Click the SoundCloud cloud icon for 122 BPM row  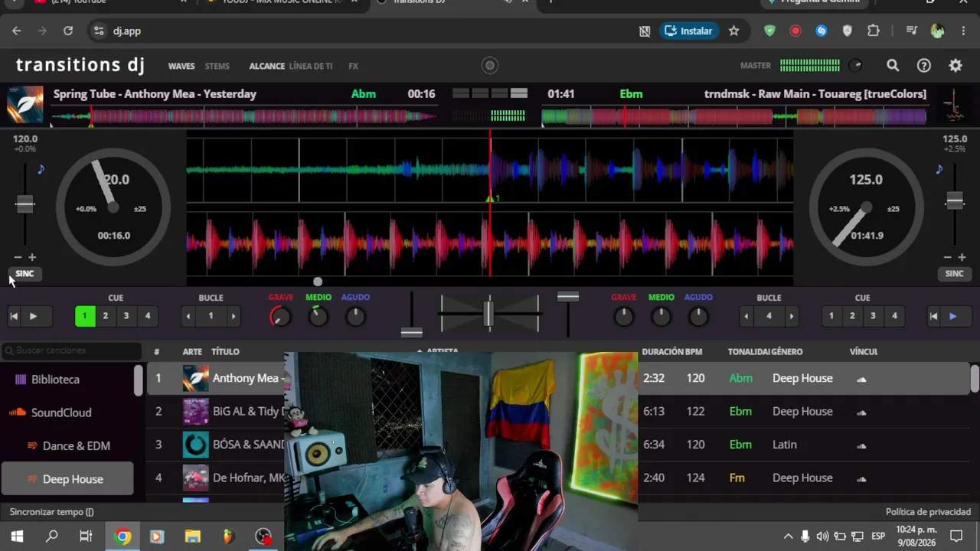point(861,412)
